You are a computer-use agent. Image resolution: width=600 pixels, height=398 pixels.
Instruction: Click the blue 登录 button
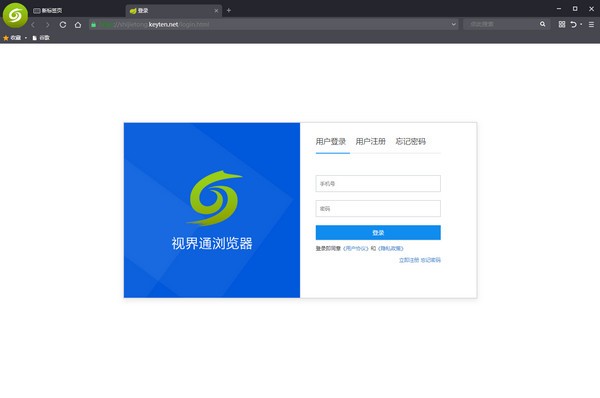tap(378, 233)
